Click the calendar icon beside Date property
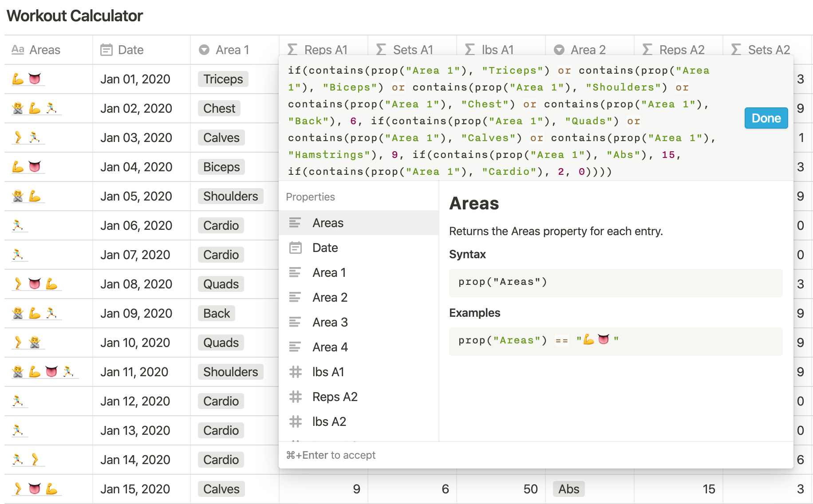Screen dimensions: 813x504 [x=295, y=248]
